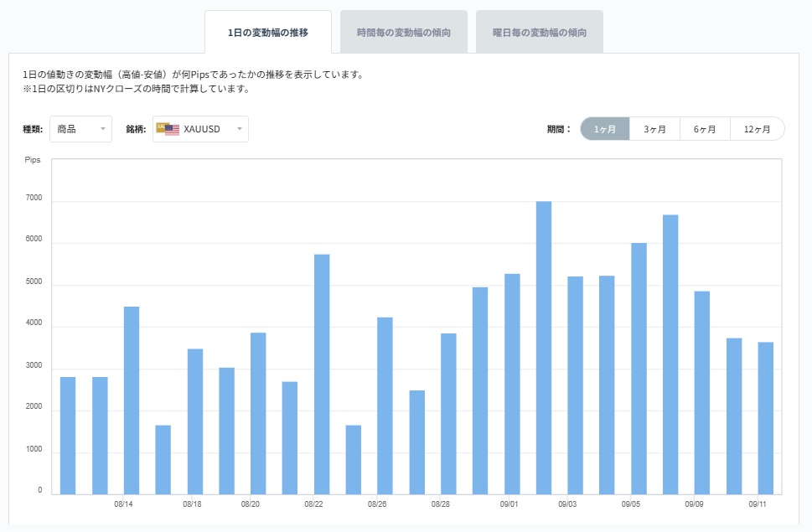Click the 種類: label
Viewport: 812px width, 532px height.
click(33, 129)
